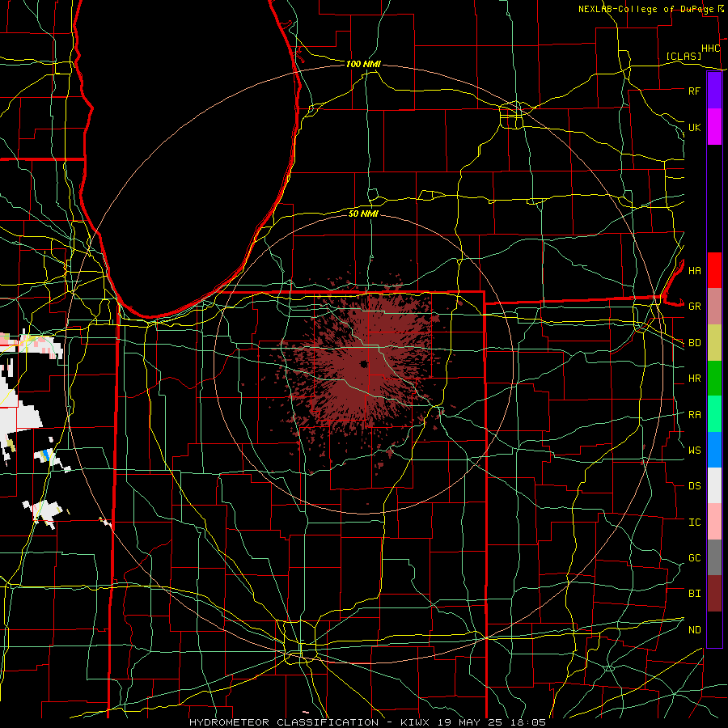Click the GR legend label
This screenshot has height=728, width=728.
tap(694, 307)
